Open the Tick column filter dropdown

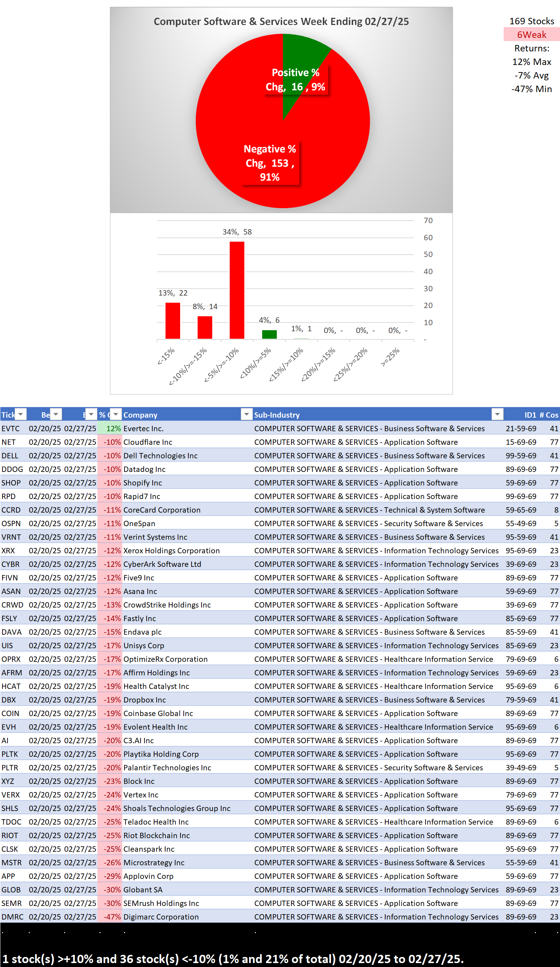coord(21,414)
